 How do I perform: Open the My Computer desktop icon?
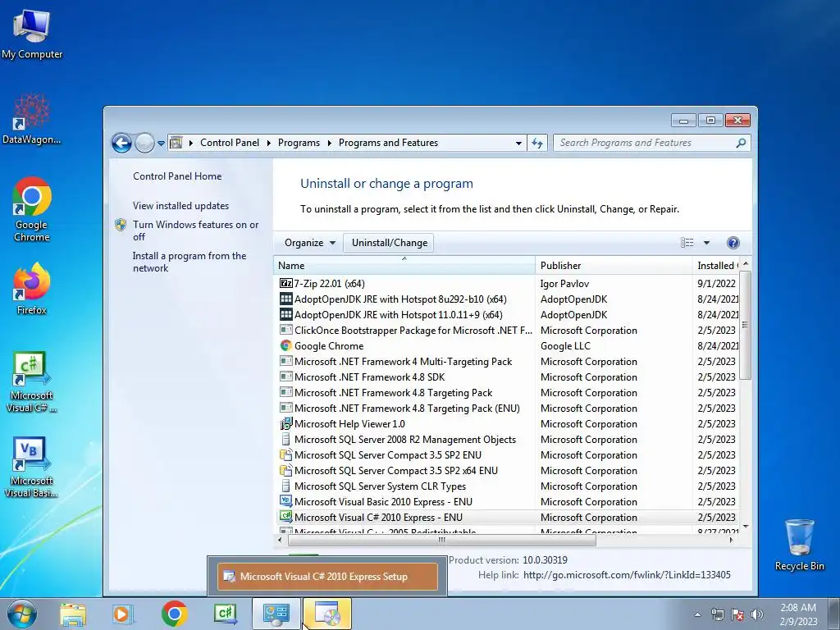(32, 33)
